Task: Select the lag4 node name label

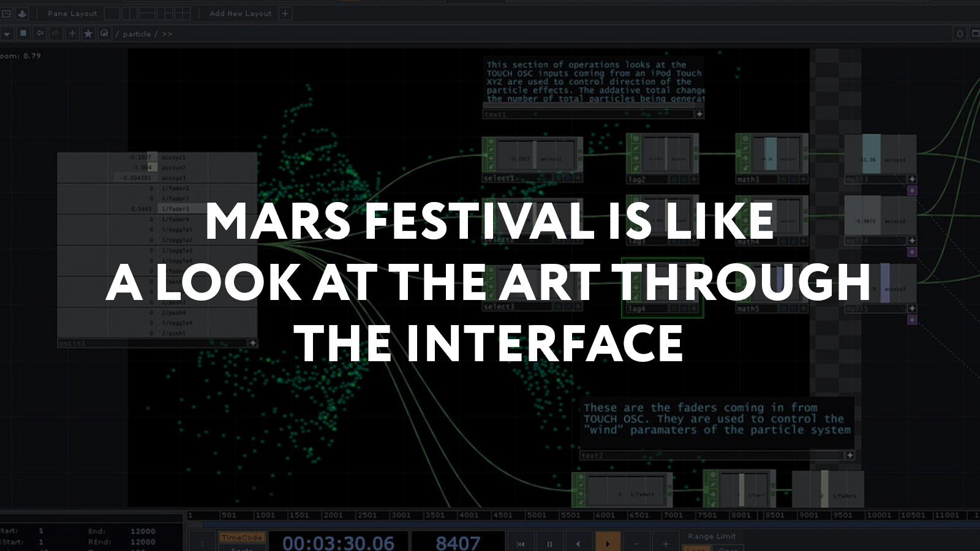Action: click(x=636, y=309)
